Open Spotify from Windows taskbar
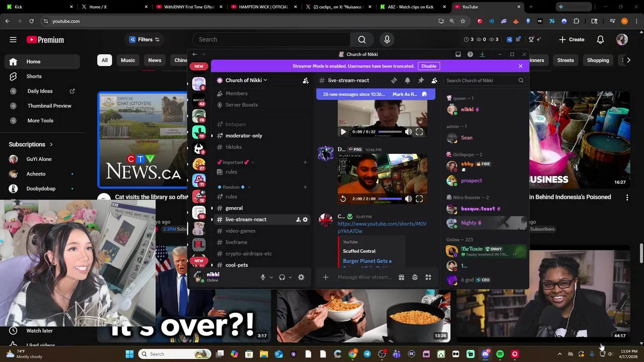 click(x=500, y=354)
